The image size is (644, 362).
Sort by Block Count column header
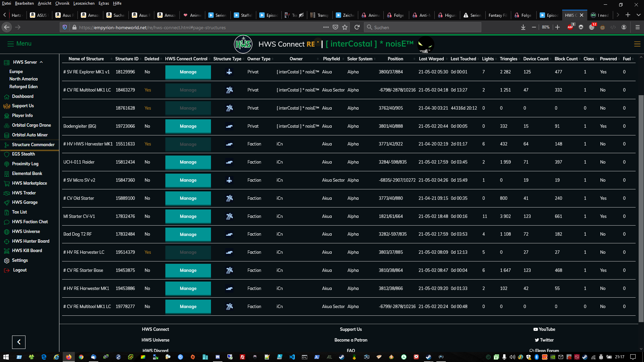coord(566,59)
